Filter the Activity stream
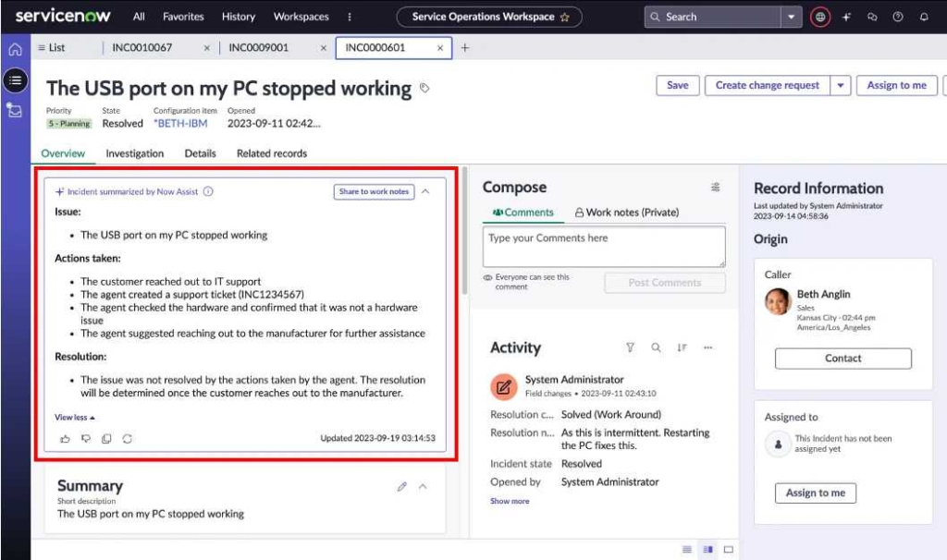This screenshot has height=560, width=947. (x=630, y=348)
